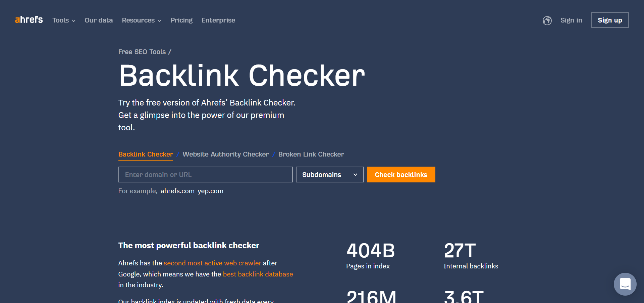
Task: Switch to Broken Link Checker tab
Action: point(311,154)
